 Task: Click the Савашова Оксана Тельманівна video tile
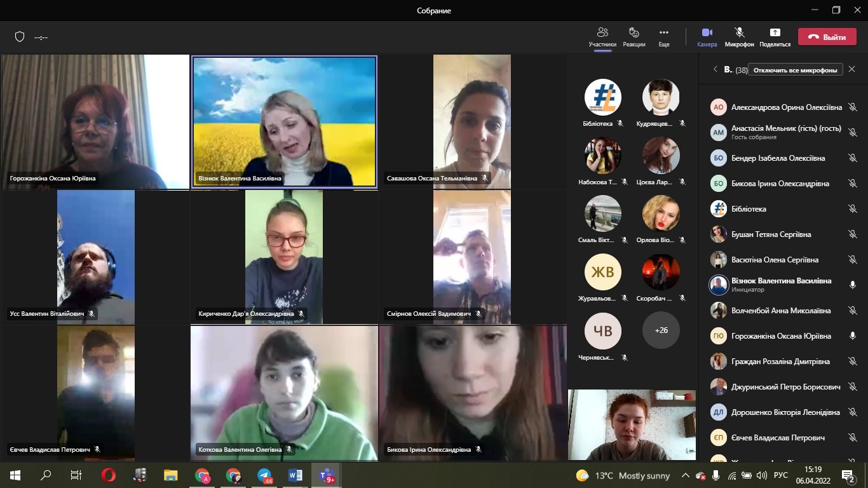472,121
